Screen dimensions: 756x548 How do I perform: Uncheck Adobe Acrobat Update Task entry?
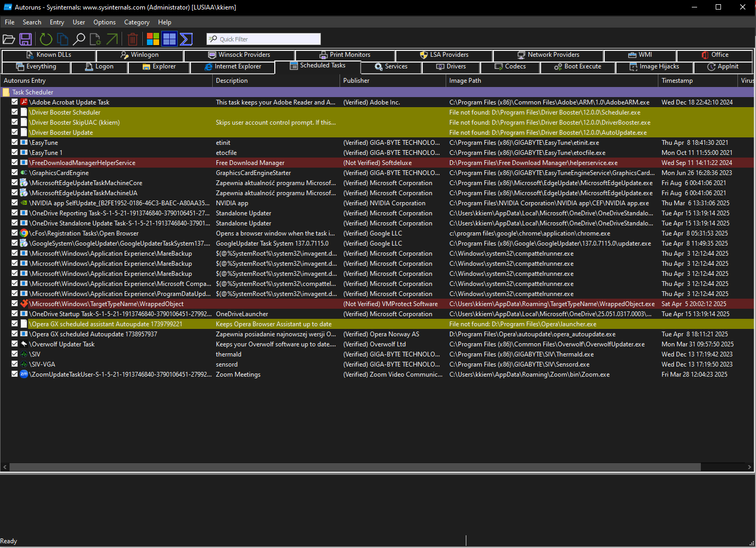pos(15,102)
